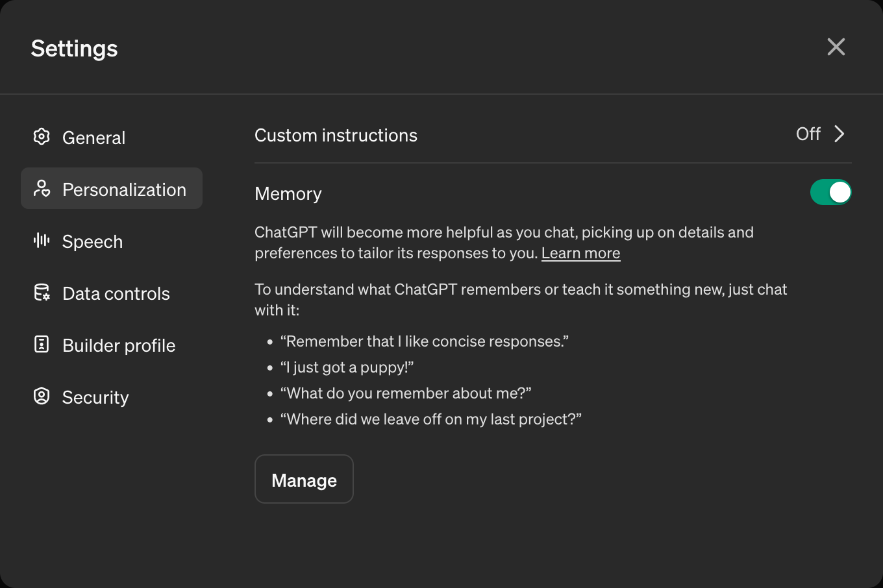The width and height of the screenshot is (883, 588).
Task: Go to the Data controls section
Action: click(116, 293)
